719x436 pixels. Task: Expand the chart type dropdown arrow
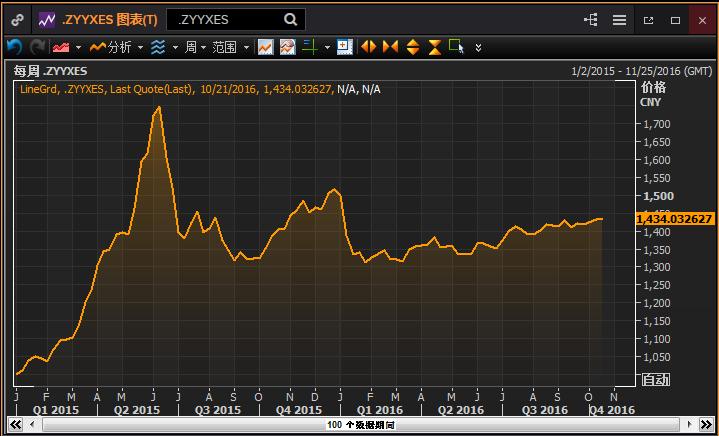[x=78, y=48]
